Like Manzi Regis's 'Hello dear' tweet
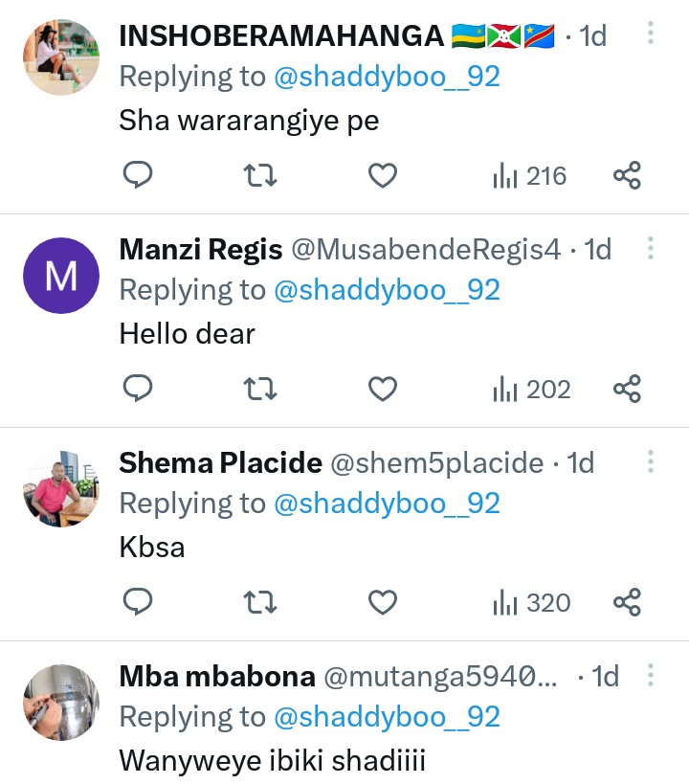The width and height of the screenshot is (689, 784). tap(383, 389)
